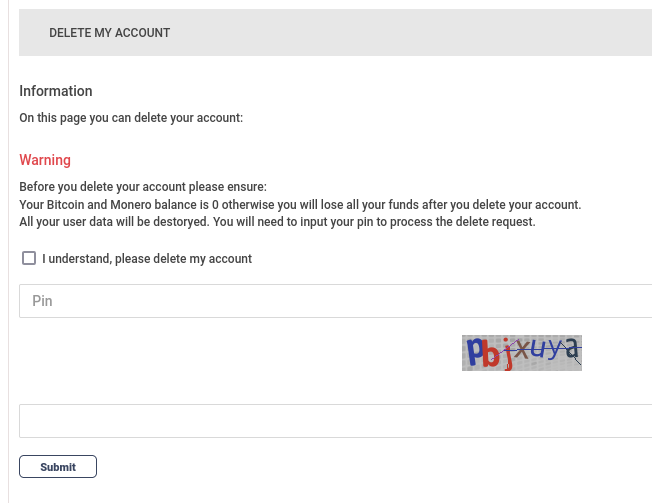
Task: Click the 'Pin' placeholder text
Action: tap(42, 301)
